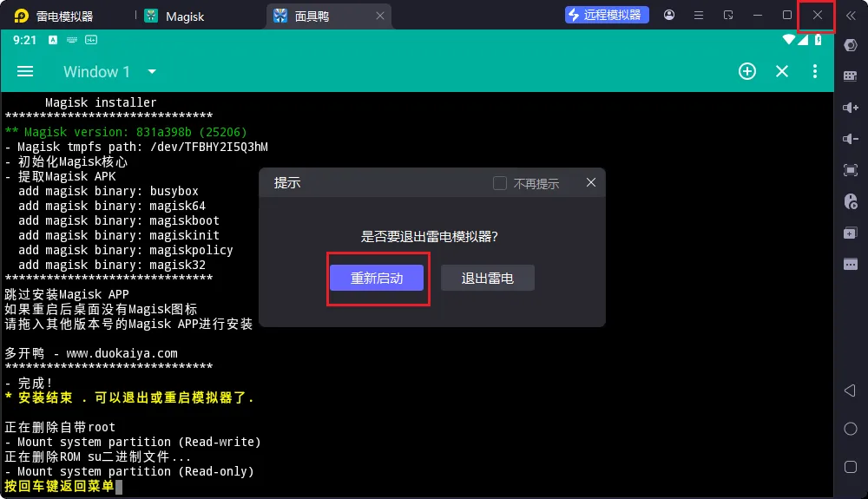Screen dimensions: 868x499
Task: Take a screenshot using the sidebar icon
Action: 851,170
